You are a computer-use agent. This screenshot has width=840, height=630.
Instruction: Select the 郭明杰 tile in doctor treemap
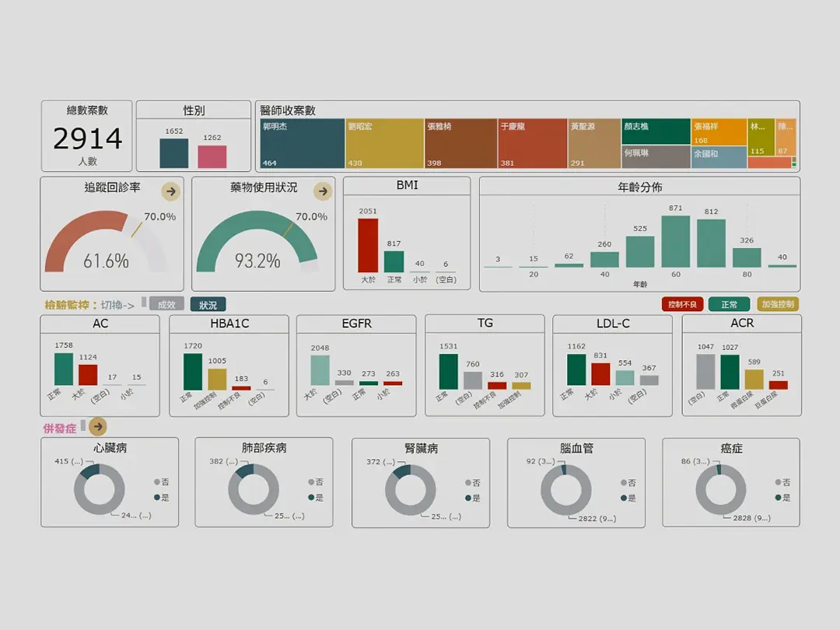click(302, 144)
